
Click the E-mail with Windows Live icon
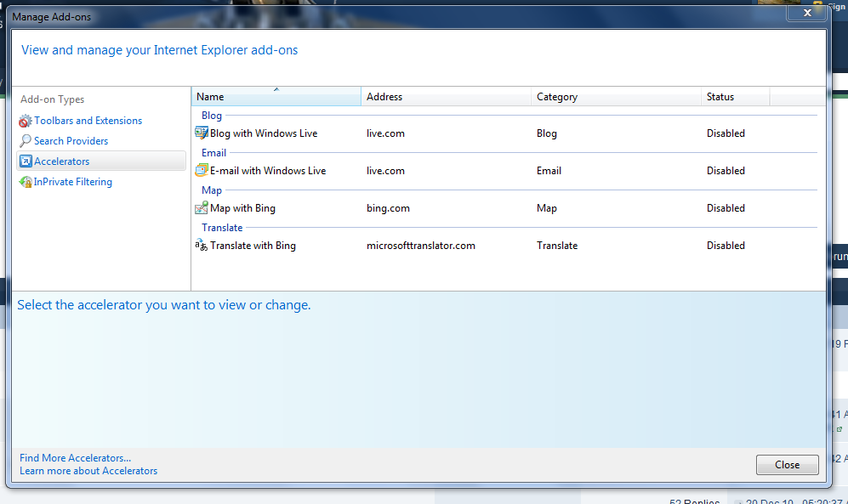tap(202, 170)
